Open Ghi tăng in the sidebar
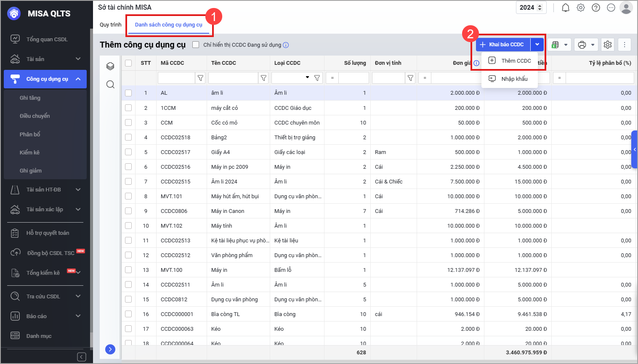Screen dimensions: 638x364 tap(30, 98)
